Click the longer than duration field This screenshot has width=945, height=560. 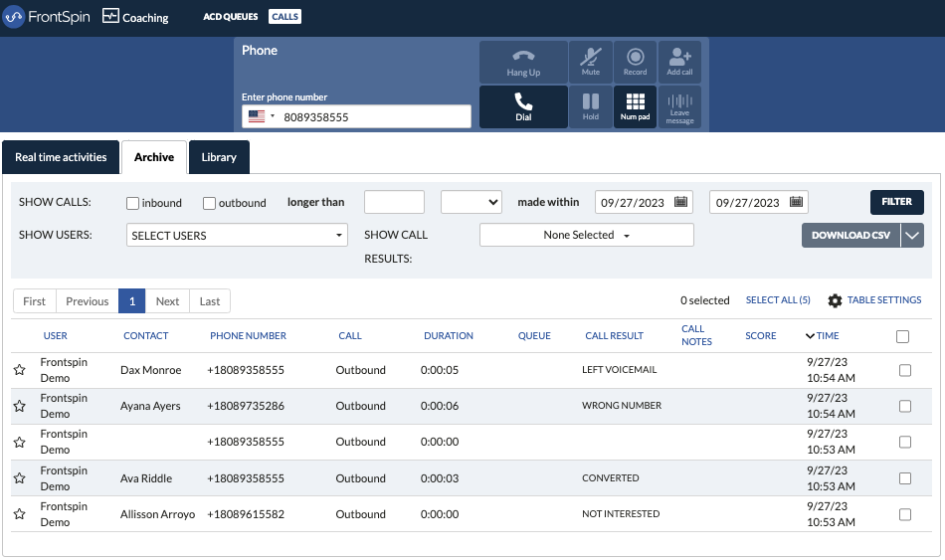[x=394, y=202]
